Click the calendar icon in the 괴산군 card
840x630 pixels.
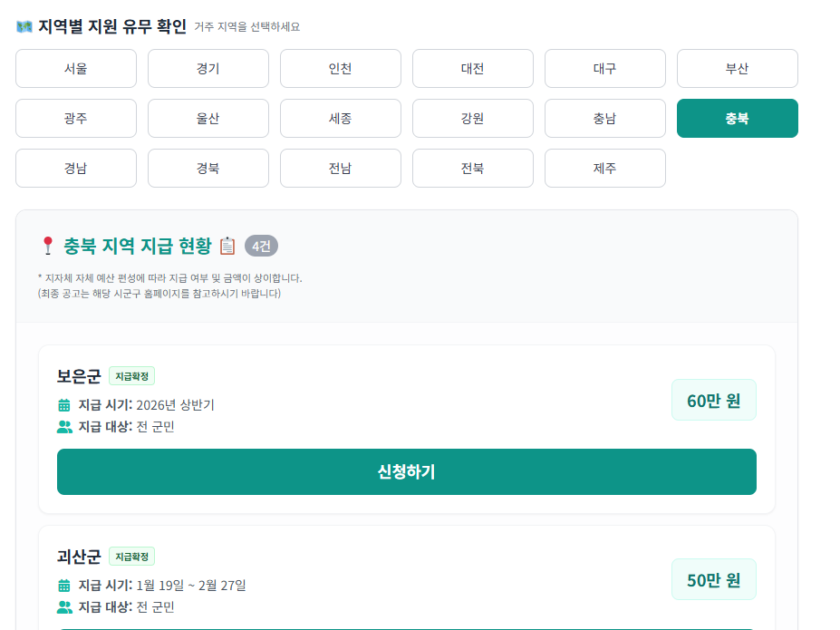coord(64,586)
